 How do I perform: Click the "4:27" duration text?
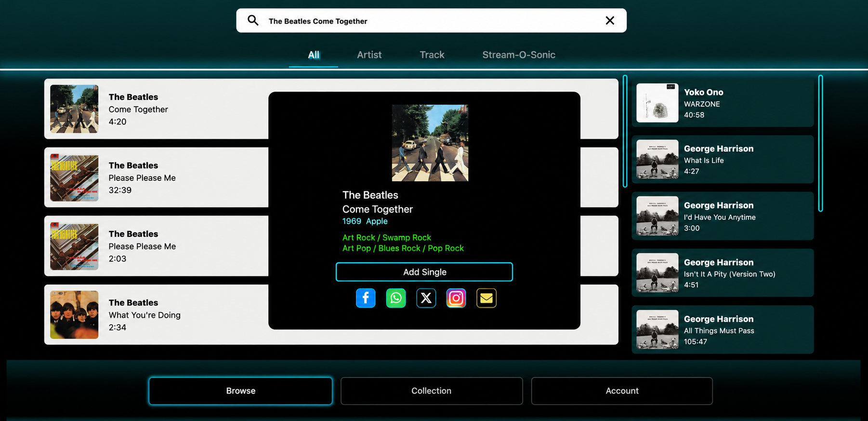click(692, 171)
